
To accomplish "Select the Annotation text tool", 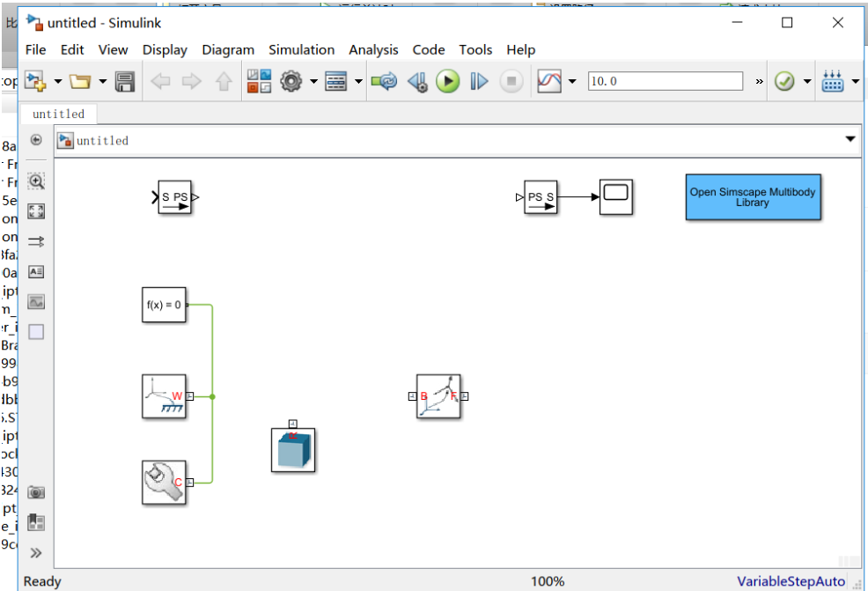I will (x=36, y=271).
